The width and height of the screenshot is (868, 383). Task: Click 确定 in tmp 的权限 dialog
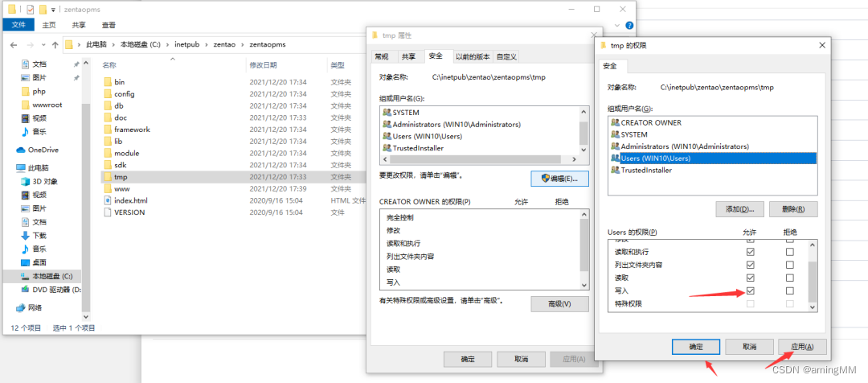[x=696, y=347]
